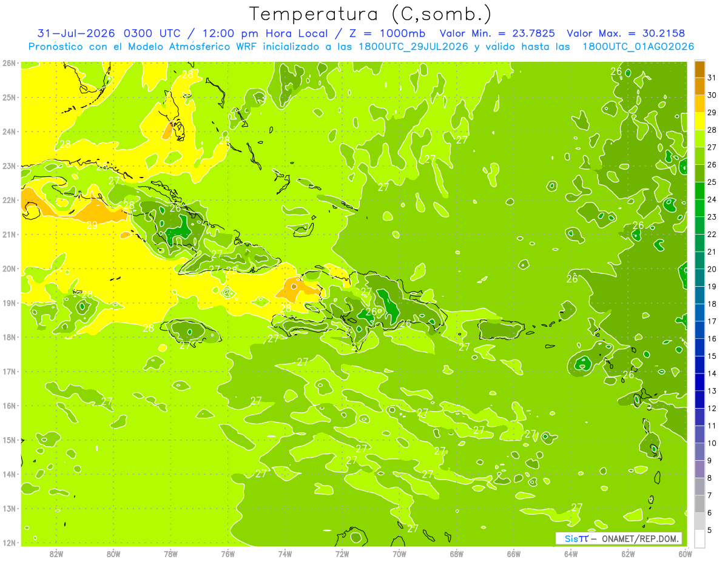Click the legend value 20
Viewport: 728px width, 562px height.
click(x=712, y=269)
